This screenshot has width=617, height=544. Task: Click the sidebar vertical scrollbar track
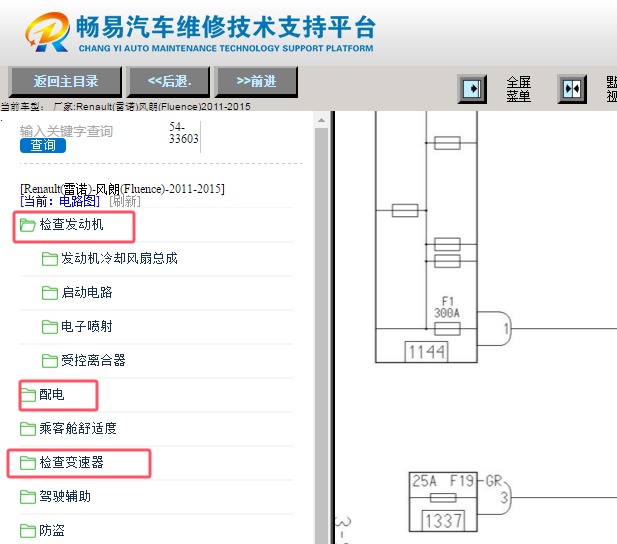click(321, 335)
